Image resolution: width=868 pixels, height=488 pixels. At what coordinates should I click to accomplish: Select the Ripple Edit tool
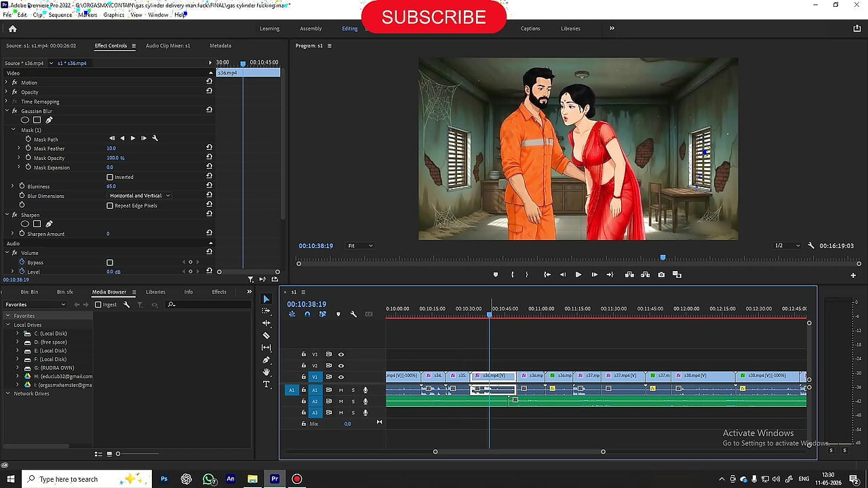click(x=266, y=323)
